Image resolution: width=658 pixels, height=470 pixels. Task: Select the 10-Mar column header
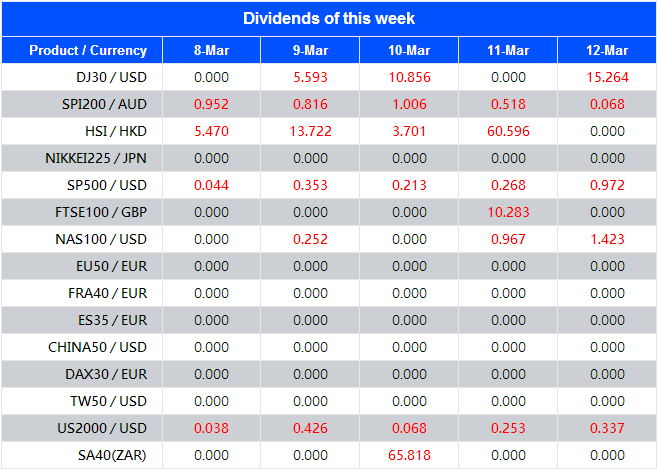pos(409,50)
